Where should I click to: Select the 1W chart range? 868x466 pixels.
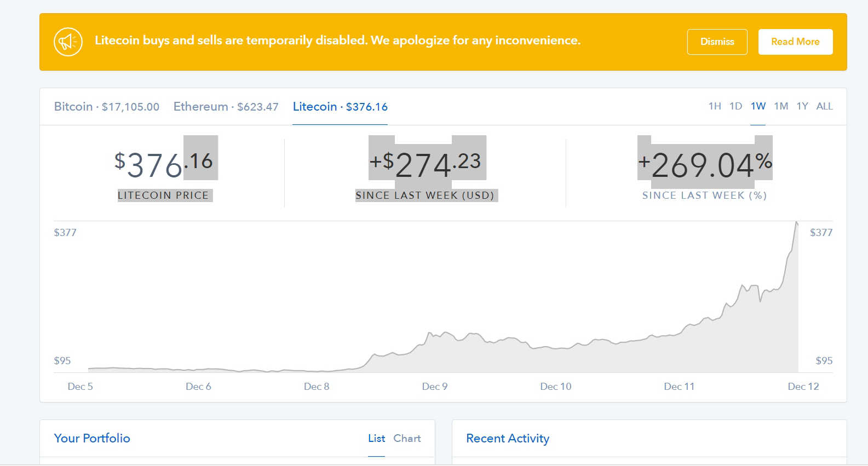[x=758, y=106]
